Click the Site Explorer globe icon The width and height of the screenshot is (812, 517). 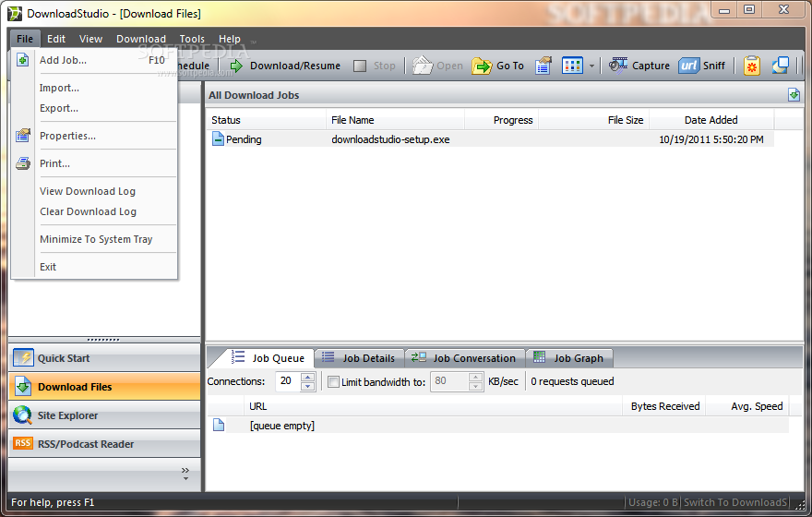tap(23, 415)
